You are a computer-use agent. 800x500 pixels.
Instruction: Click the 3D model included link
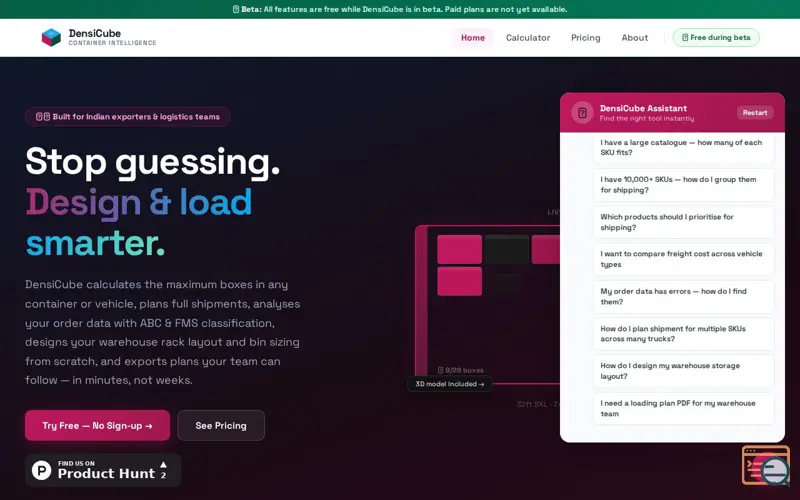449,384
